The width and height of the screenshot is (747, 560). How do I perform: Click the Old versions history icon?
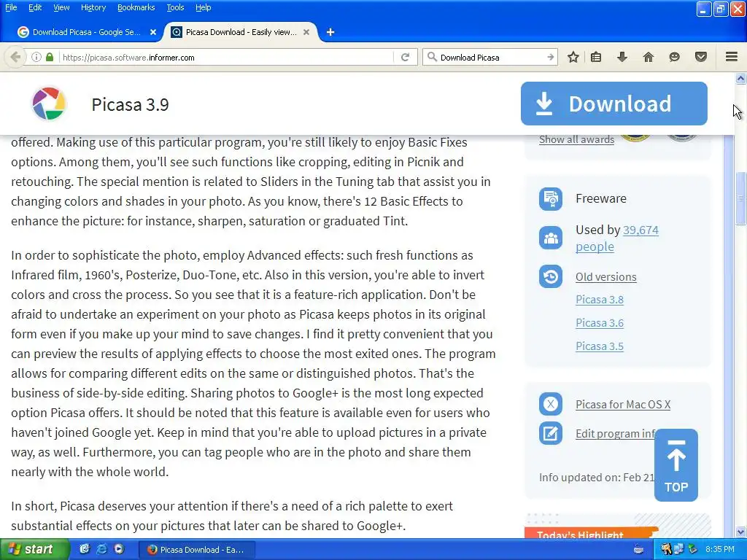[551, 276]
